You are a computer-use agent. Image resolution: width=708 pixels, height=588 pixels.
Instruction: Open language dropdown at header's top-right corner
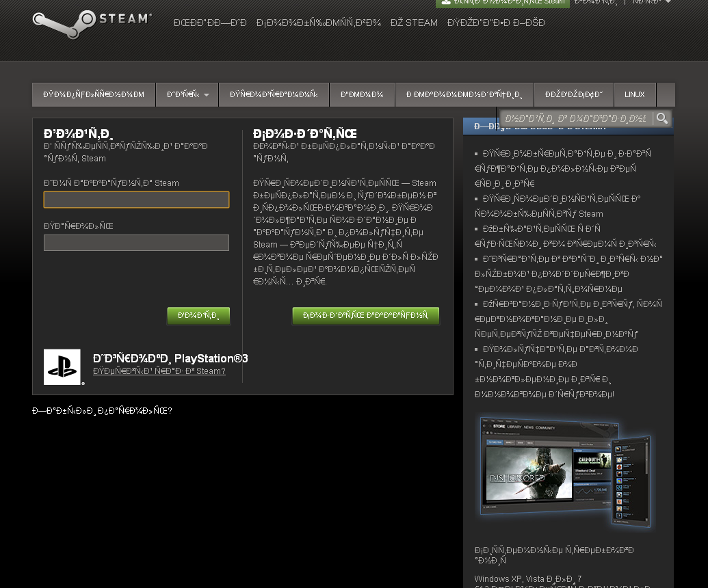point(652,2)
